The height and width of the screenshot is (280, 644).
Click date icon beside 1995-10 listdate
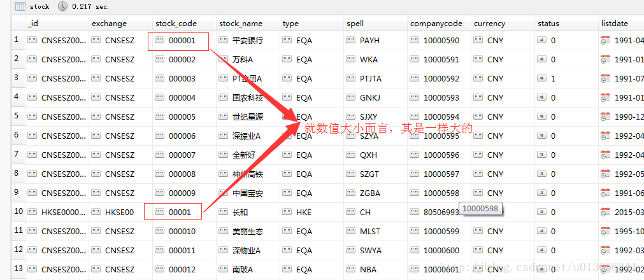605,231
